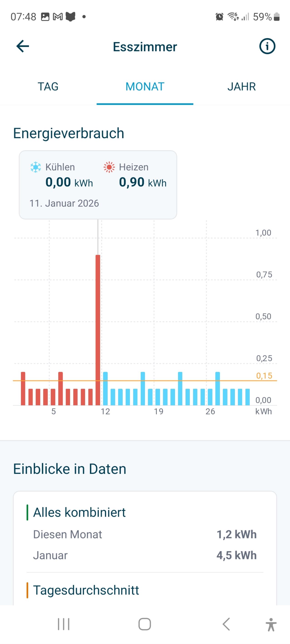Select the MONAT tab
The width and height of the screenshot is (290, 644).
pyautogui.click(x=145, y=87)
